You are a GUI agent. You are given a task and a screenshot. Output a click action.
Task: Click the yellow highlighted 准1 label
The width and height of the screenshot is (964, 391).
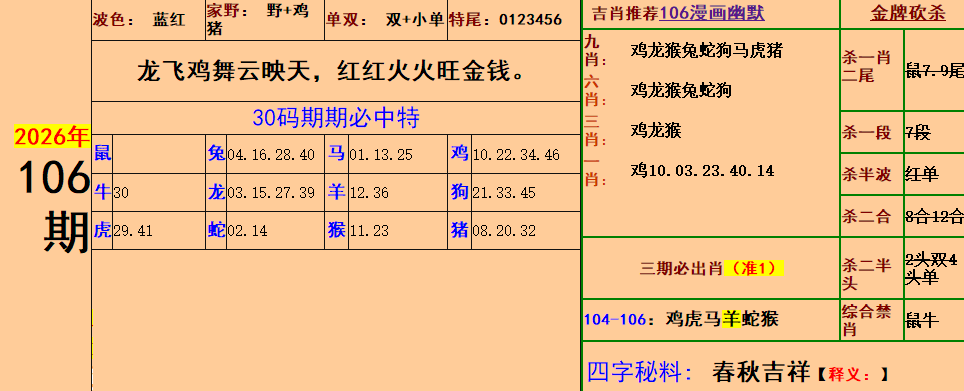pos(754,269)
